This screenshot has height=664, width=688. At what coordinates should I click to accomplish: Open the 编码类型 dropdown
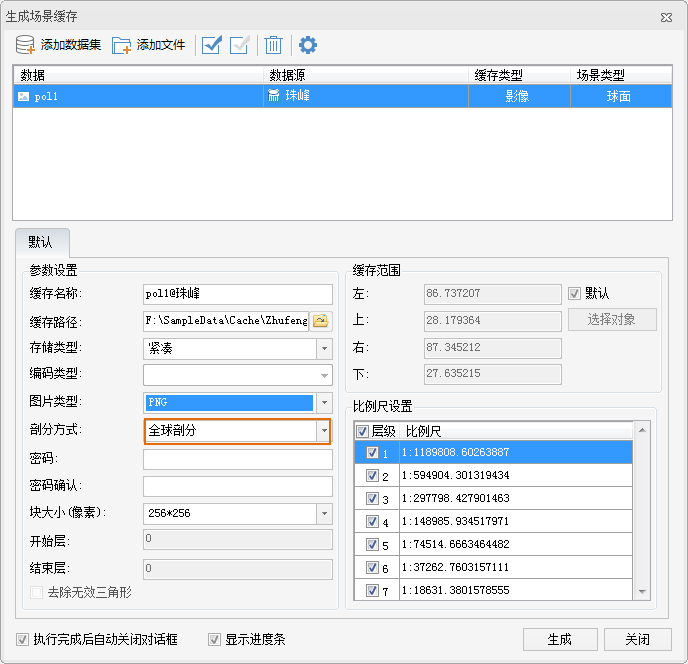pos(324,375)
